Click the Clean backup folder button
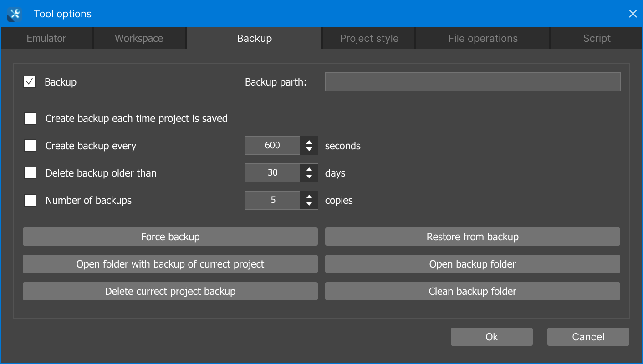 click(x=472, y=291)
